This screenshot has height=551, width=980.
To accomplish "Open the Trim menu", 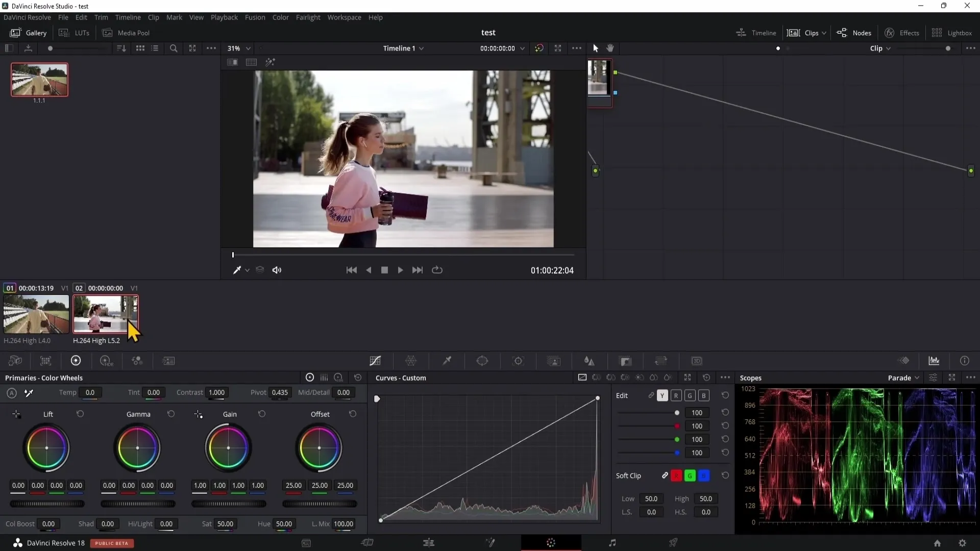I will coord(101,17).
